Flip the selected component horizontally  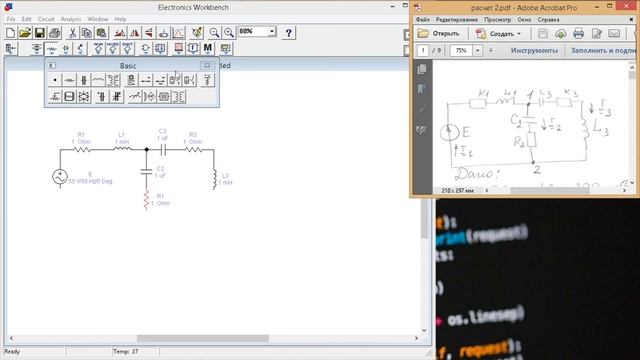tap(134, 33)
